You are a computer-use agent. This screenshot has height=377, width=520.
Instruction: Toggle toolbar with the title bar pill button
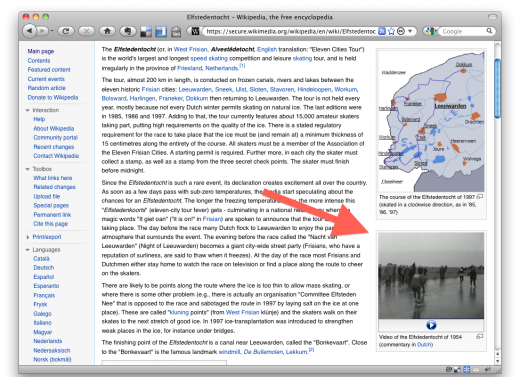[492, 17]
